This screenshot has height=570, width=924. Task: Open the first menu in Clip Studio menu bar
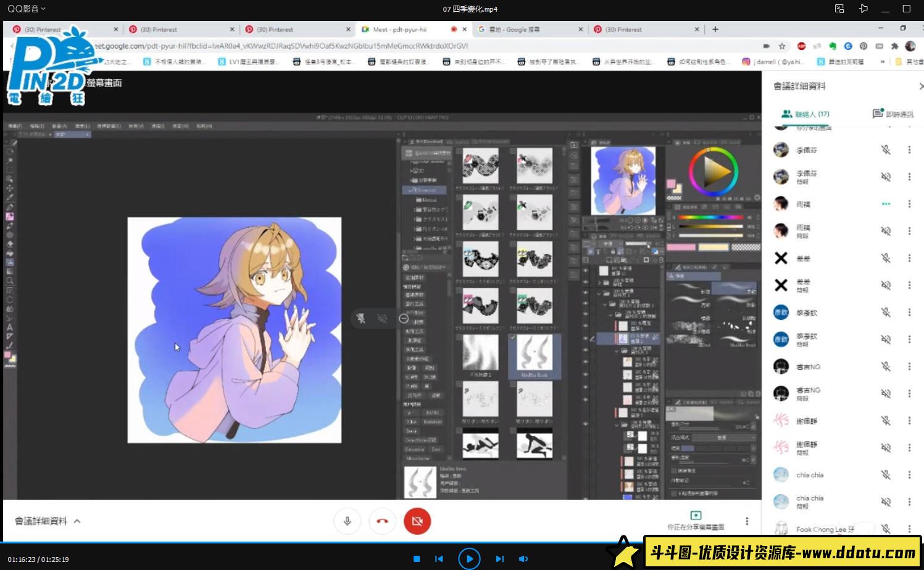[15, 126]
